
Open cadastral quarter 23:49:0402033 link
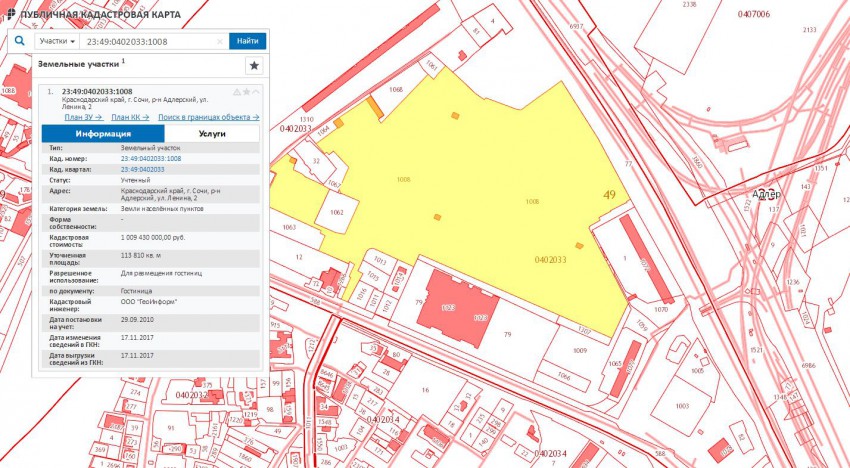tap(142, 169)
